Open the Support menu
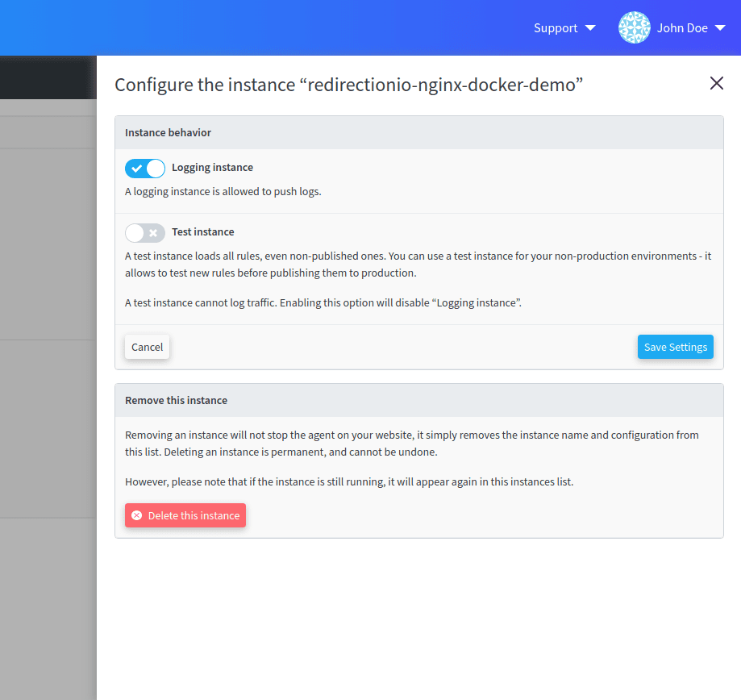Image resolution: width=741 pixels, height=700 pixels. pos(556,28)
